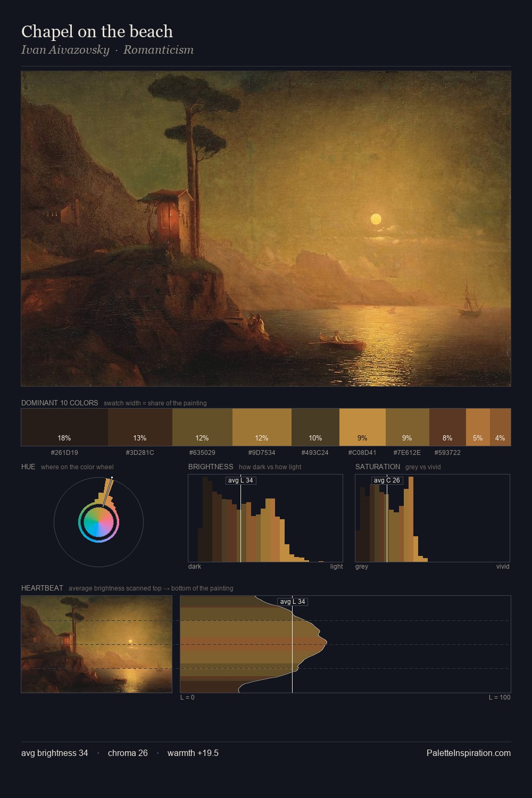The image size is (532, 798).
Task: Click hex code #C08D41 text
Action: click(362, 453)
